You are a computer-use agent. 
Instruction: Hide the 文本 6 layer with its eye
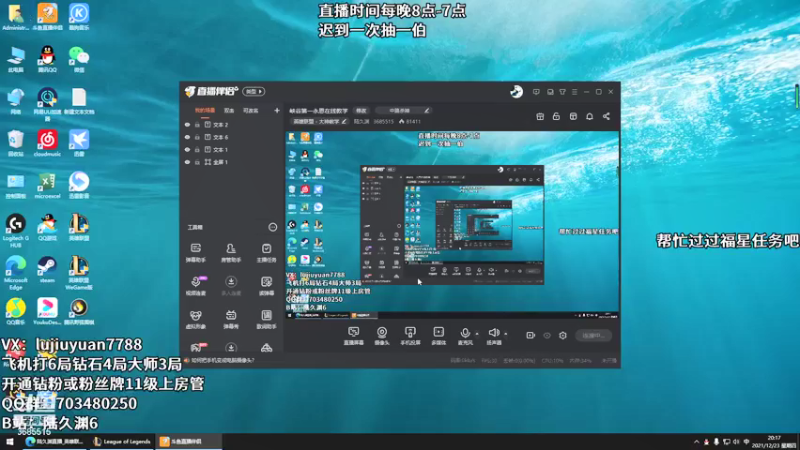click(187, 137)
